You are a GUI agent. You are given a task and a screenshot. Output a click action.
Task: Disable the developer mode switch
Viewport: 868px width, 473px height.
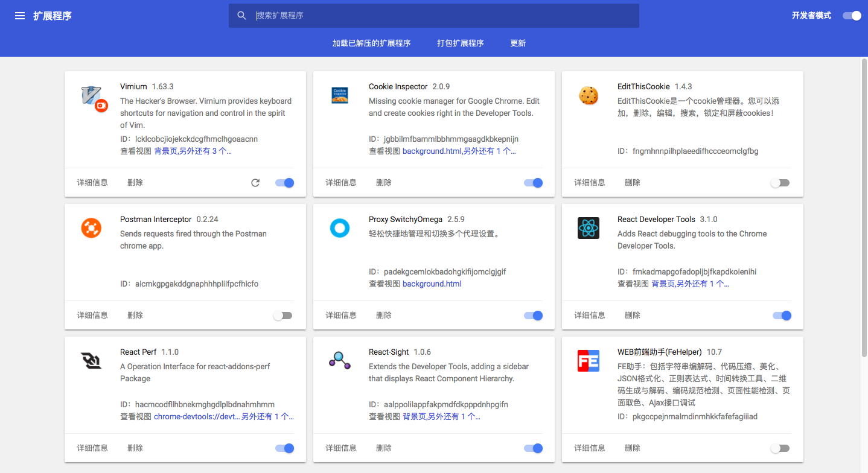tap(852, 16)
